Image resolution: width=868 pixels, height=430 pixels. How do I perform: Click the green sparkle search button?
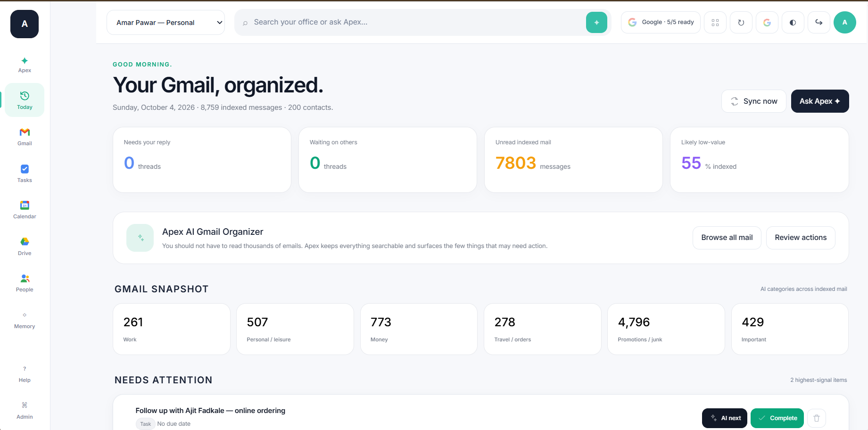[596, 23]
